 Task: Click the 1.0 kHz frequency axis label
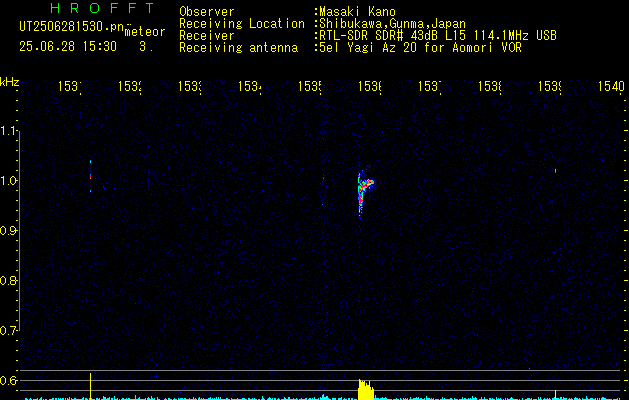[x=9, y=181]
